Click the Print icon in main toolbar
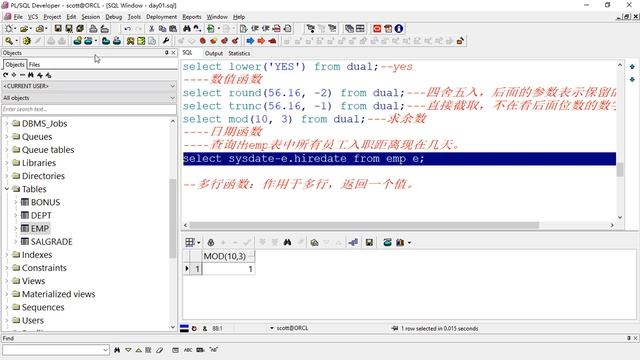Screen dimensions: 640x360 point(93,29)
